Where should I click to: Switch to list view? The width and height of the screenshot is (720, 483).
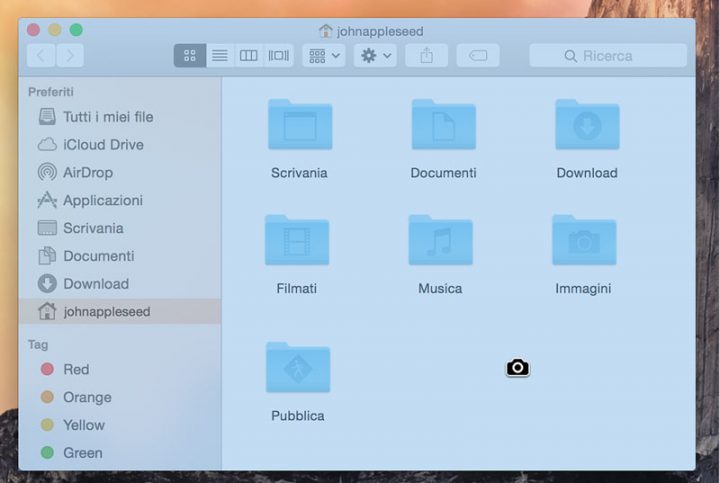pyautogui.click(x=220, y=56)
